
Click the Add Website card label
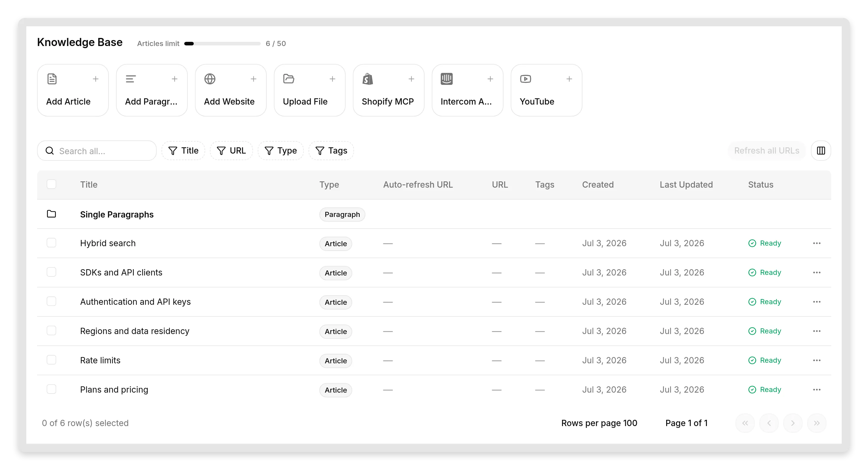point(229,101)
